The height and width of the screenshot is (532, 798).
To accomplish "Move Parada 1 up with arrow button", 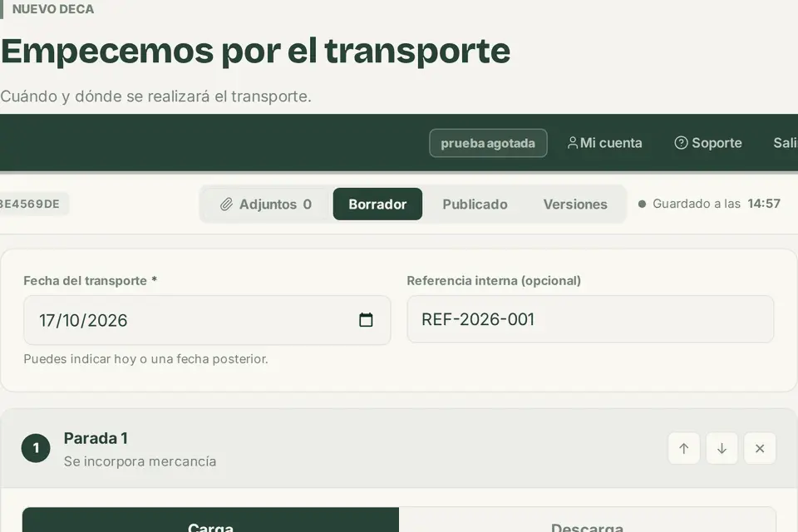I will tap(683, 449).
